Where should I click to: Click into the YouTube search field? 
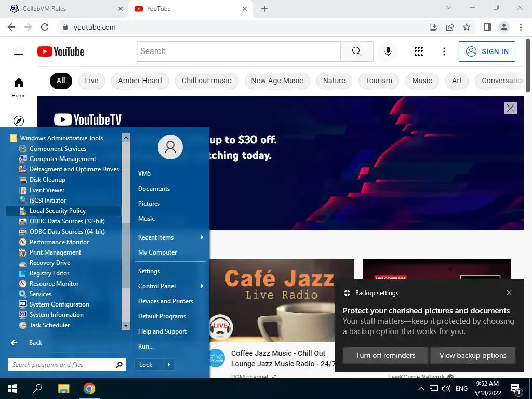[238, 51]
